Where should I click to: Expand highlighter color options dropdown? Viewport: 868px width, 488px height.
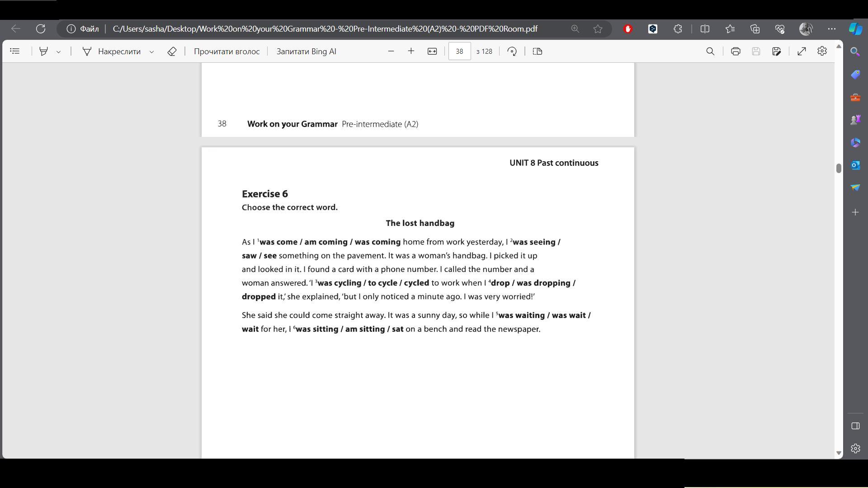pos(58,52)
